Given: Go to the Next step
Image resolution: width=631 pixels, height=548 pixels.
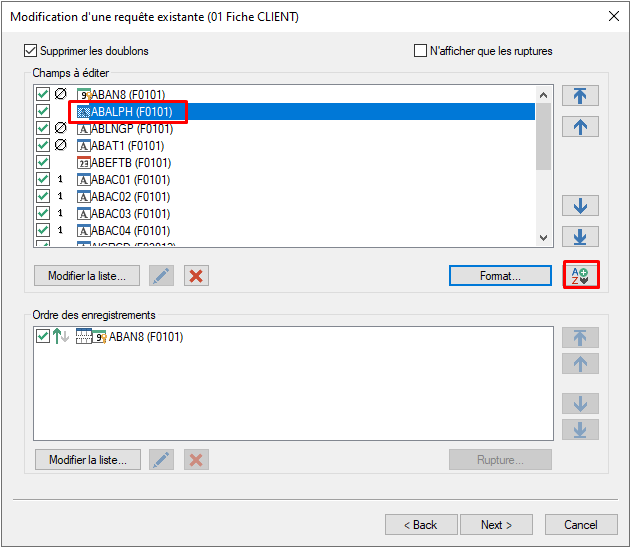Looking at the screenshot, I should (496, 525).
